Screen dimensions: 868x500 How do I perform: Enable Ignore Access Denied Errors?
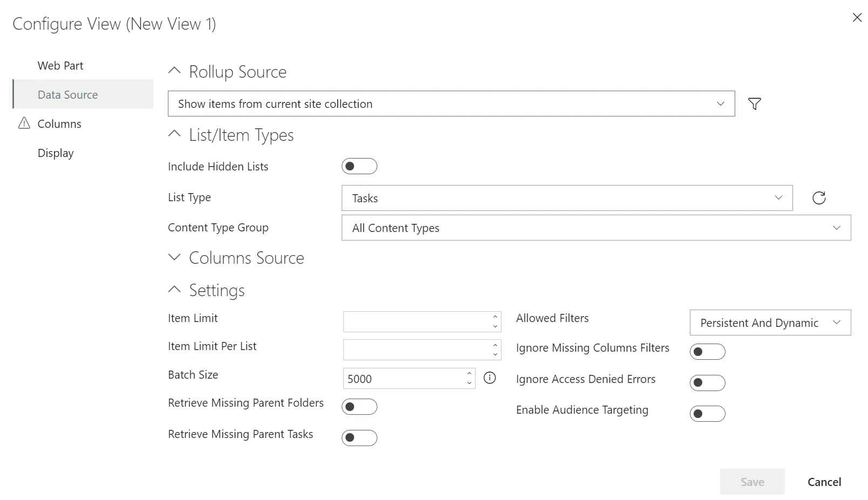[707, 382]
